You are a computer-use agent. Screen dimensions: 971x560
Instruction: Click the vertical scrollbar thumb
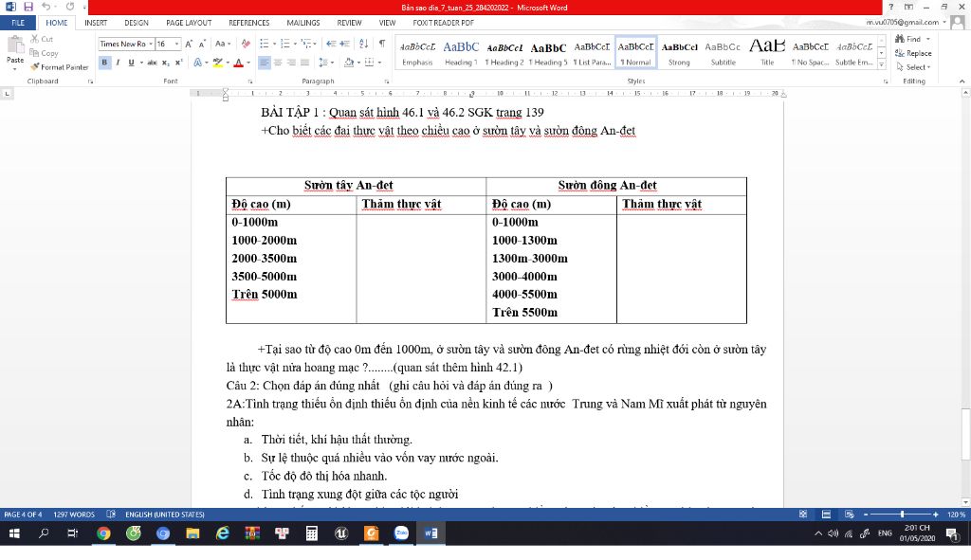pyautogui.click(x=965, y=434)
